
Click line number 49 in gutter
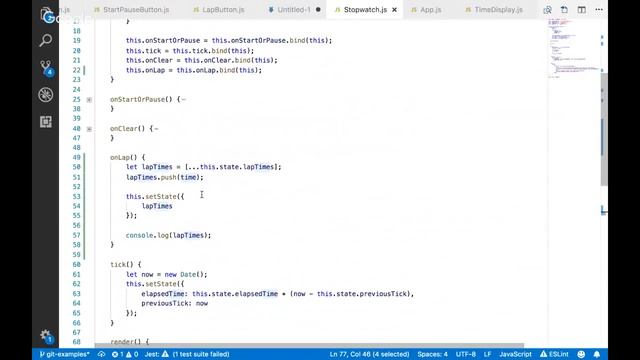pos(76,158)
